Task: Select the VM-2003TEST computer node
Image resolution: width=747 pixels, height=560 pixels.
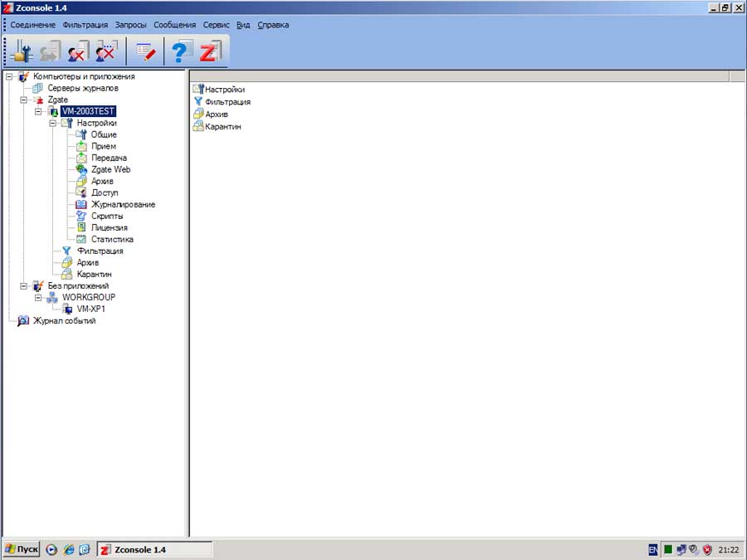Action: coord(89,111)
